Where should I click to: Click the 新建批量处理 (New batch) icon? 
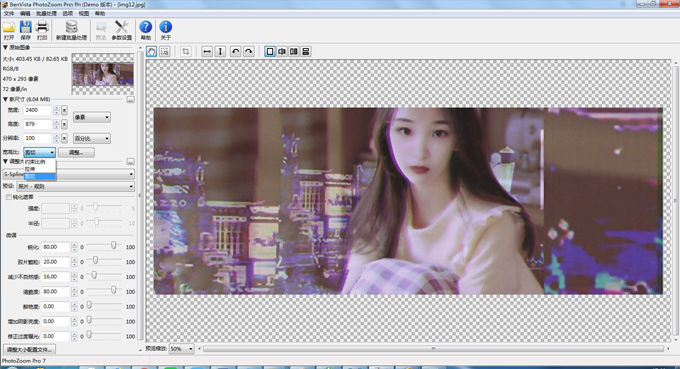(x=72, y=27)
